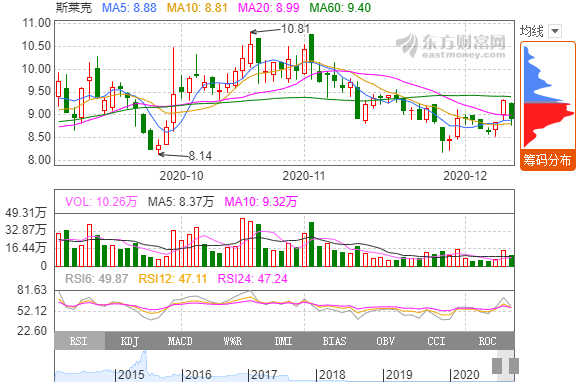Switch to the KDJ indicator tab
Screen dimensions: 578x387
pos(130,341)
